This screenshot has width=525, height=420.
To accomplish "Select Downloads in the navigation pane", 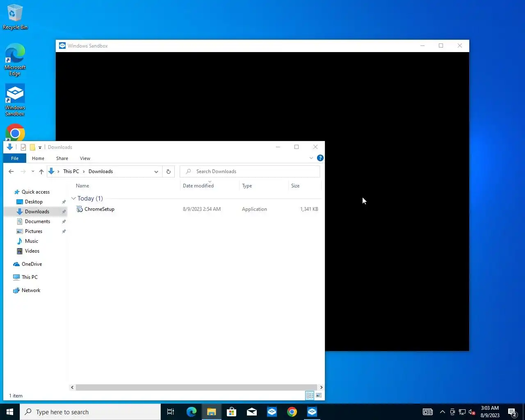I will pos(37,212).
